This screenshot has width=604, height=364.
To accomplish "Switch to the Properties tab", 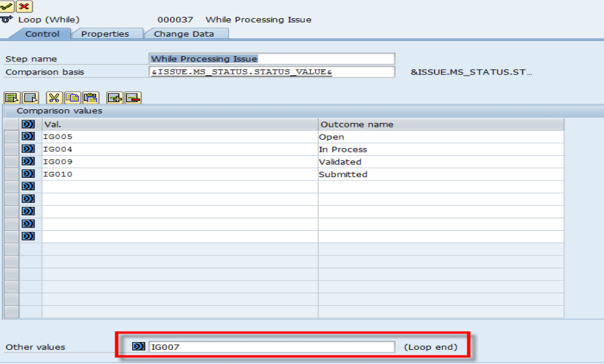I will (105, 34).
